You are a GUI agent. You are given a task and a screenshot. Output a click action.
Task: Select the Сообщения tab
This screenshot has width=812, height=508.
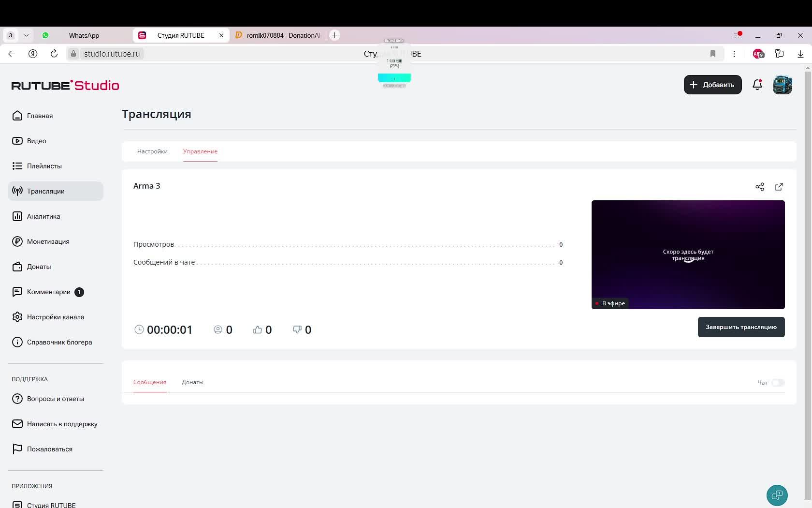pyautogui.click(x=150, y=382)
